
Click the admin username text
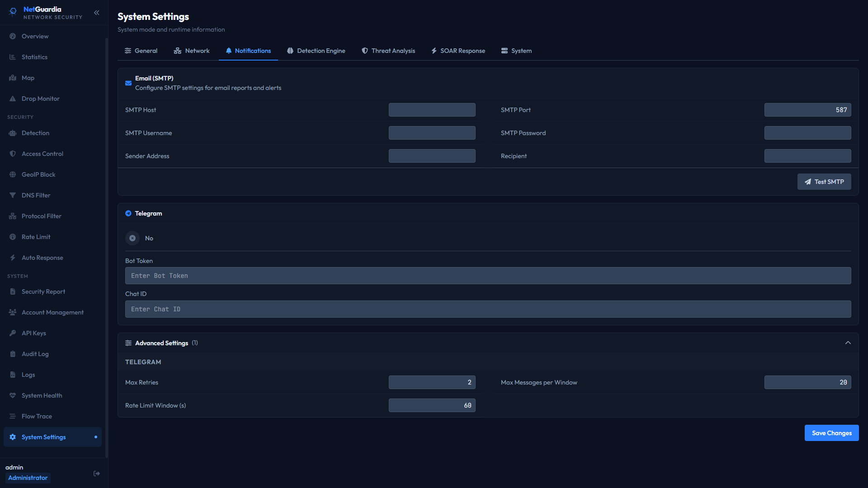coord(14,467)
